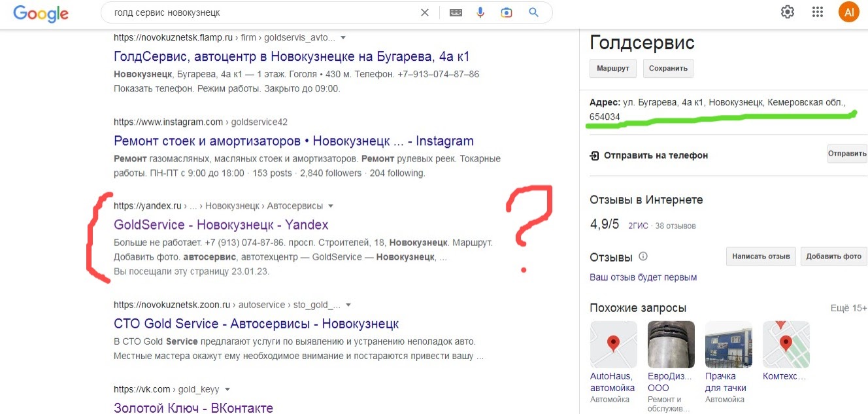Open ГолдСервис автоцентр на Бугарева link

(x=292, y=56)
